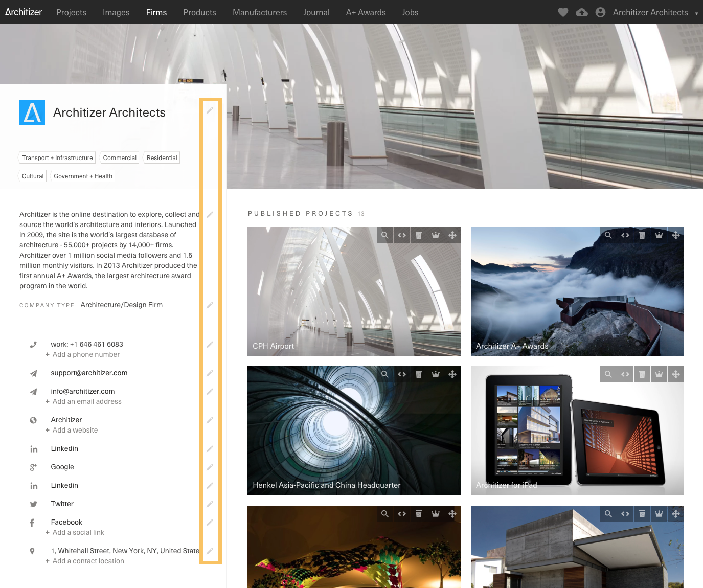Viewport: 703px width, 588px height.
Task: Click the Architizer logo
Action: [24, 12]
